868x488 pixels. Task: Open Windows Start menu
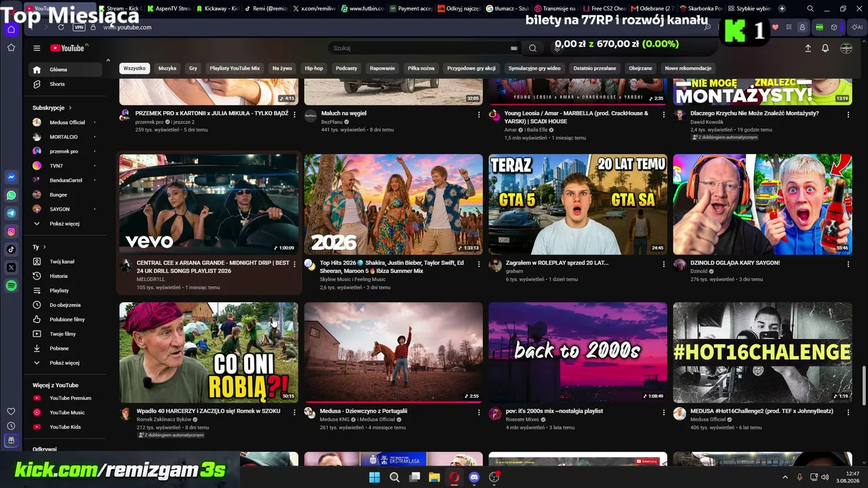374,477
